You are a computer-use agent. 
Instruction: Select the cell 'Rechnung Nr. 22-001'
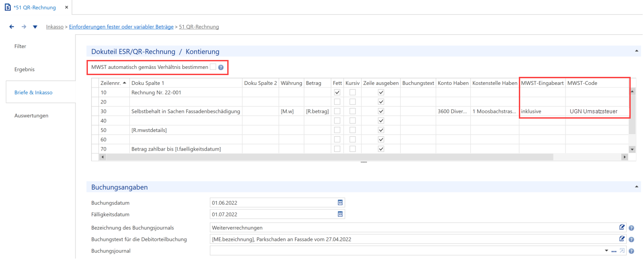(x=186, y=92)
